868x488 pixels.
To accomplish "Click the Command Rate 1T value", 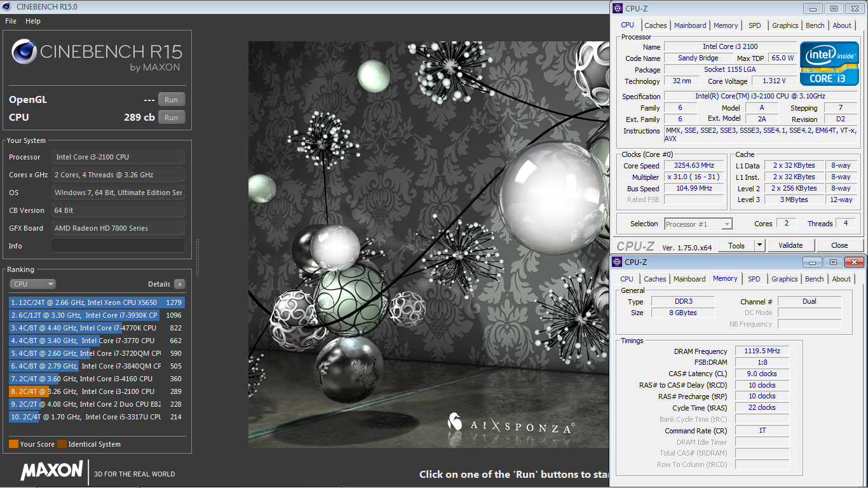I will tap(762, 430).
